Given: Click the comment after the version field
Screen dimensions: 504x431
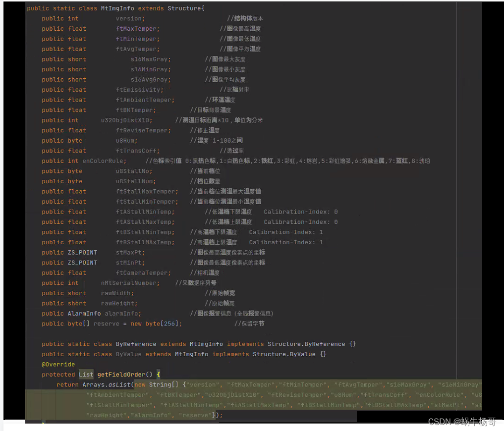Looking at the screenshot, I should click(245, 19).
